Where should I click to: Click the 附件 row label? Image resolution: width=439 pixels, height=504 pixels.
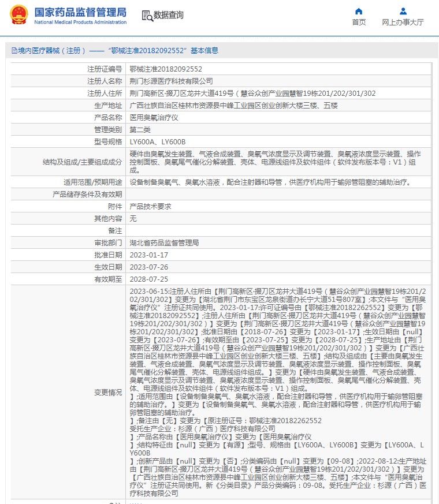115,206
